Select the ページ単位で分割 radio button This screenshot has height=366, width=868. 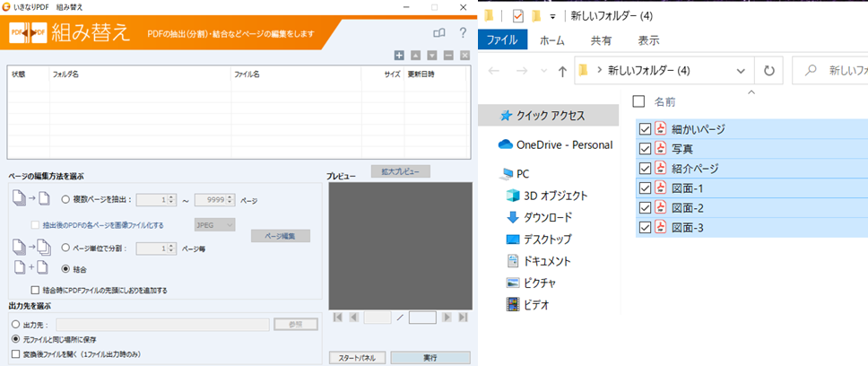(65, 248)
